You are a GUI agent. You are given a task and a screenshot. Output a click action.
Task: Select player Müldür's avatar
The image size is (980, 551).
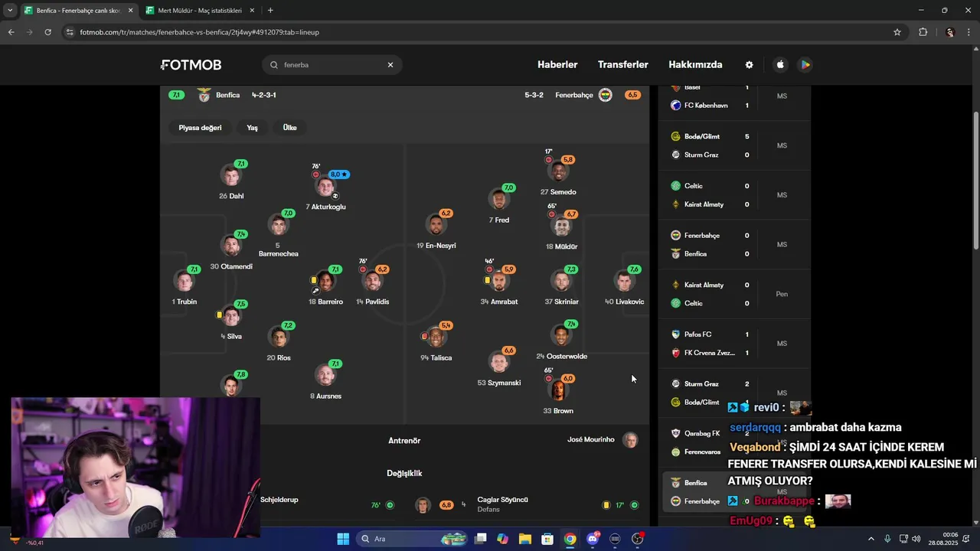click(561, 226)
